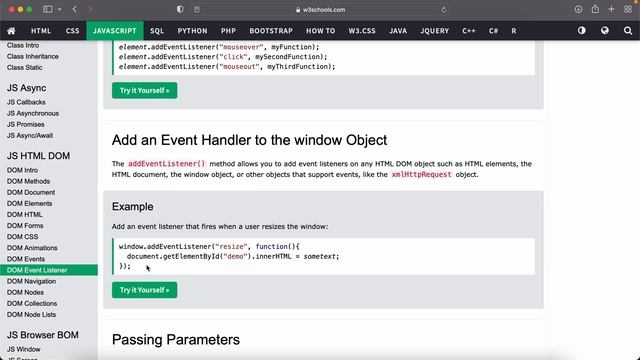This screenshot has height=360, width=640.
Task: Open DOM Nodes sidebar link
Action: coord(25,292)
